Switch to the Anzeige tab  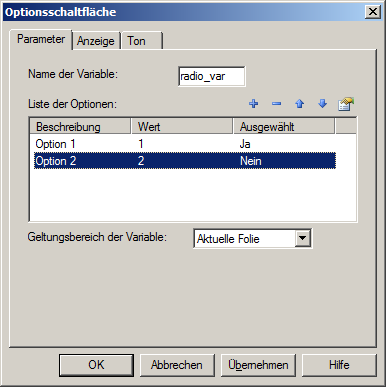click(x=96, y=41)
